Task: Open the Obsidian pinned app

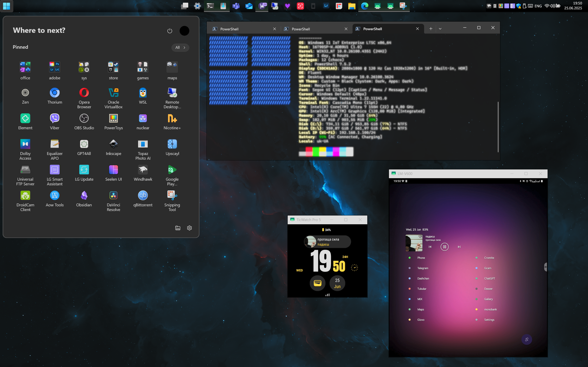Action: click(84, 195)
